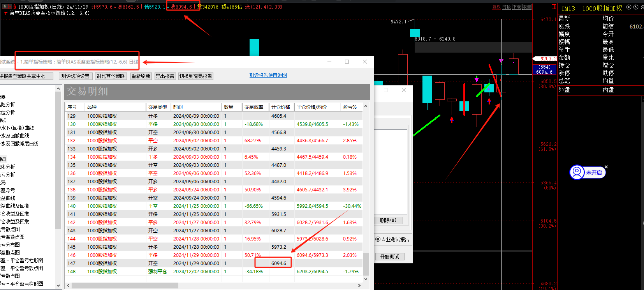Click the K icon in chart top-left
This screenshot has height=290, width=644.
click(5, 6)
